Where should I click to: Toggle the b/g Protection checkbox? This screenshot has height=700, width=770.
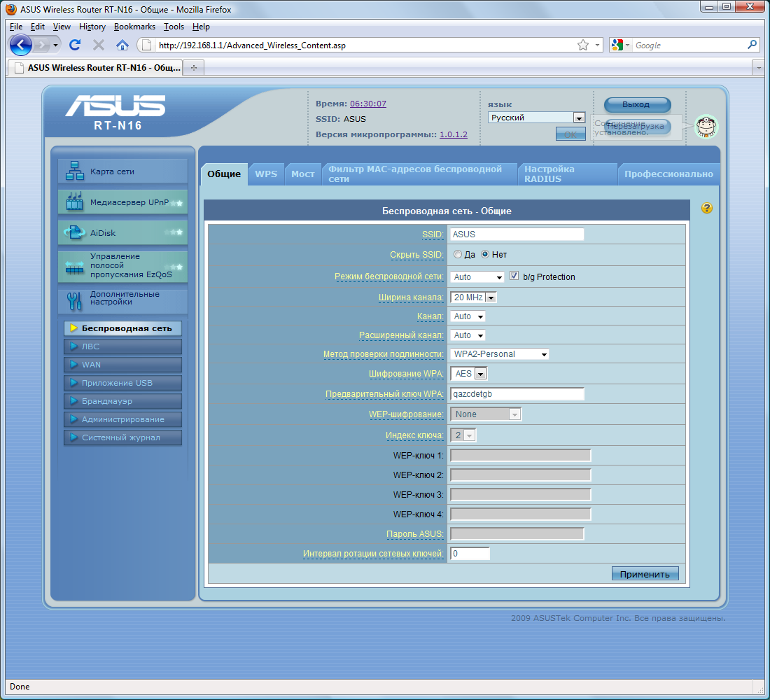pyautogui.click(x=514, y=276)
